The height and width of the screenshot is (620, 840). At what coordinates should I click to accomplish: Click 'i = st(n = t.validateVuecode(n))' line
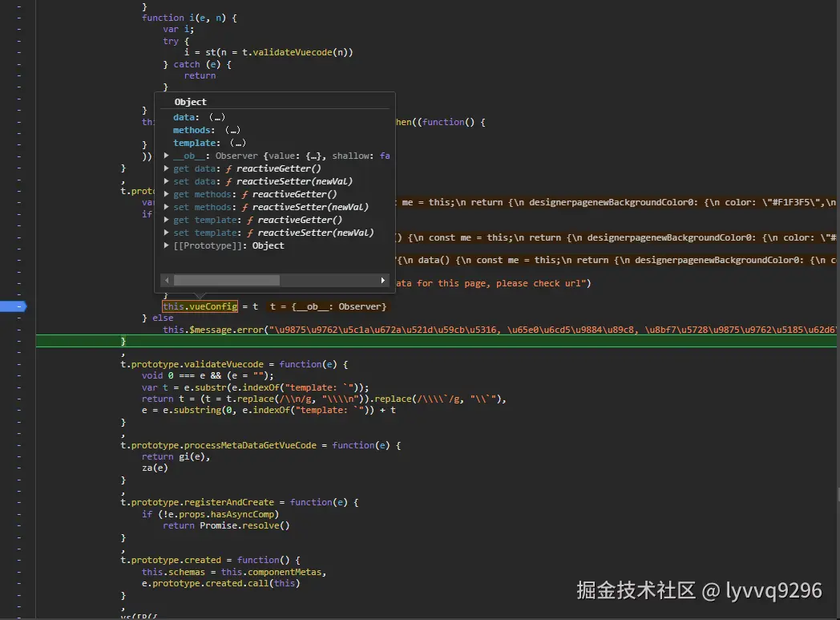pyautogui.click(x=269, y=52)
